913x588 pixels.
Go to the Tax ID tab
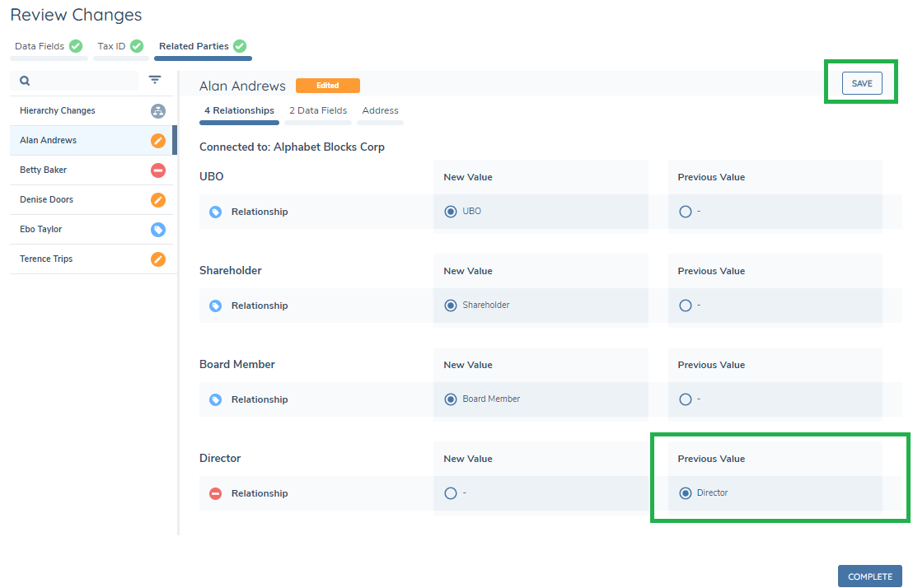click(x=112, y=46)
